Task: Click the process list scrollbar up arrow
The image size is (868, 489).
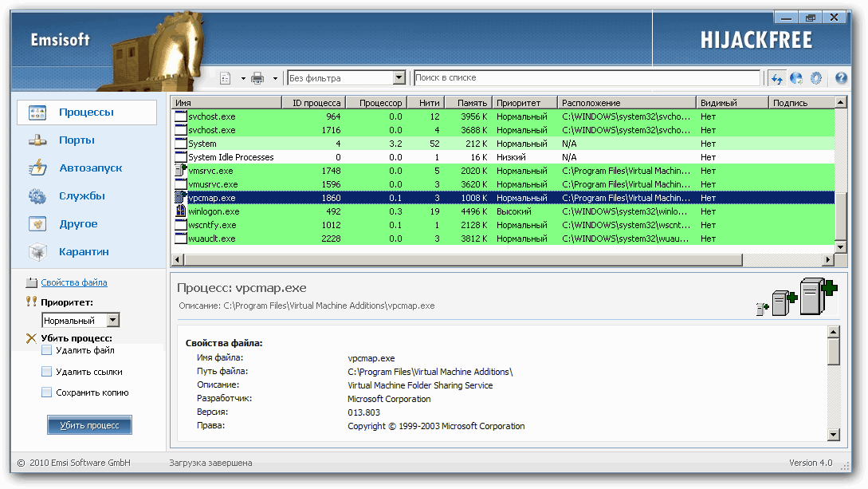Action: [841, 102]
